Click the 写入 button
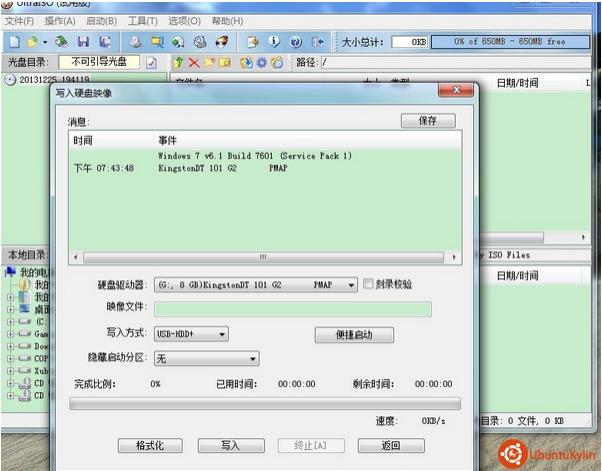Image resolution: width=602 pixels, height=471 pixels. 231,446
